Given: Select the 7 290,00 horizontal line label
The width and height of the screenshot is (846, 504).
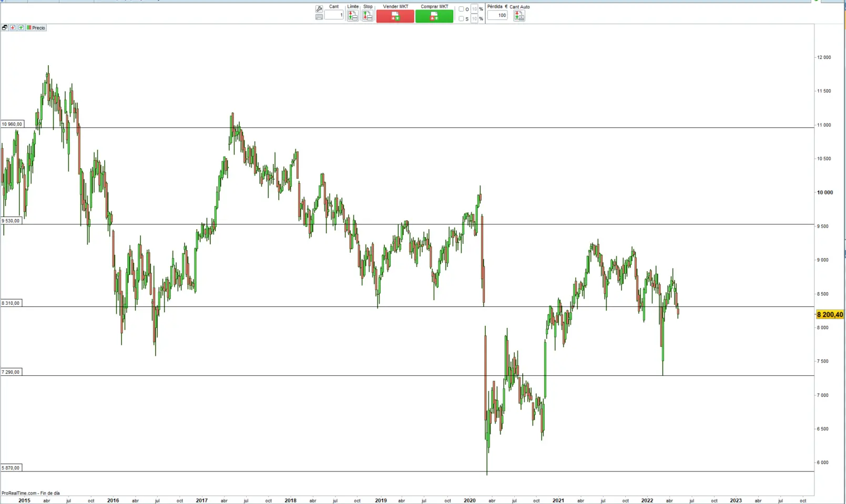Looking at the screenshot, I should [x=11, y=372].
